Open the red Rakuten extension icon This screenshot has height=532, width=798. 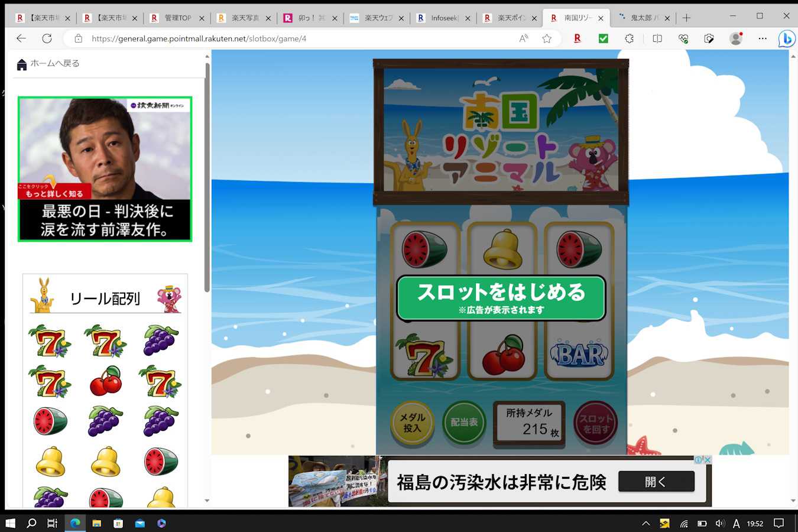[x=578, y=38]
